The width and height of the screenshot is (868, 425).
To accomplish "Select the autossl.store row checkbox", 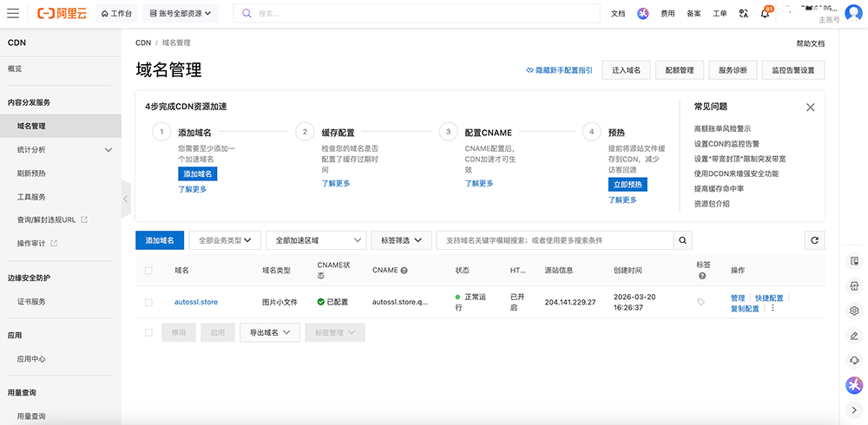I will [x=148, y=302].
